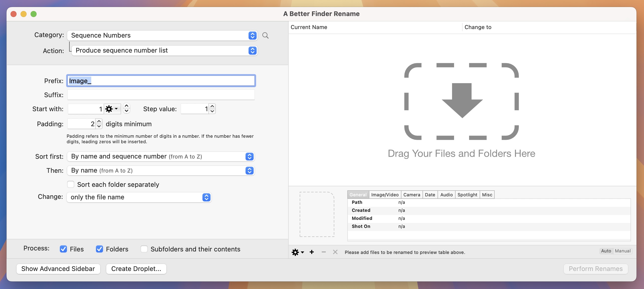Open the gear action menu at bottom left
644x289 pixels.
click(x=296, y=252)
